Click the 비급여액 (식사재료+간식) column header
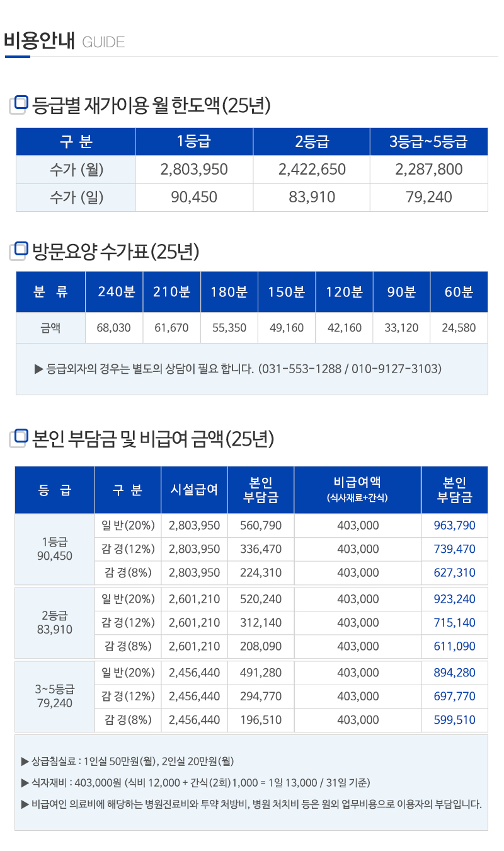 [357, 490]
